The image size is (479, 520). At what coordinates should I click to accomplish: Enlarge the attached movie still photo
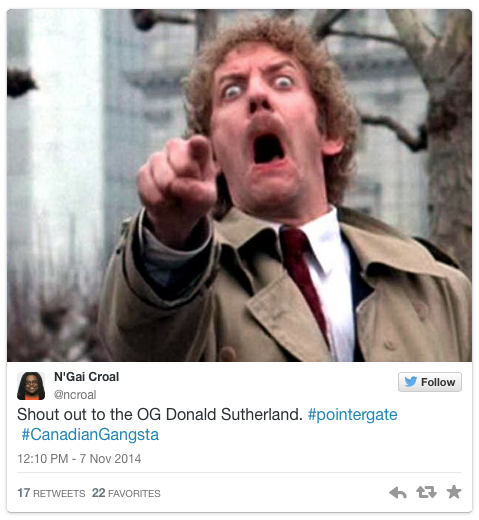[x=239, y=185]
